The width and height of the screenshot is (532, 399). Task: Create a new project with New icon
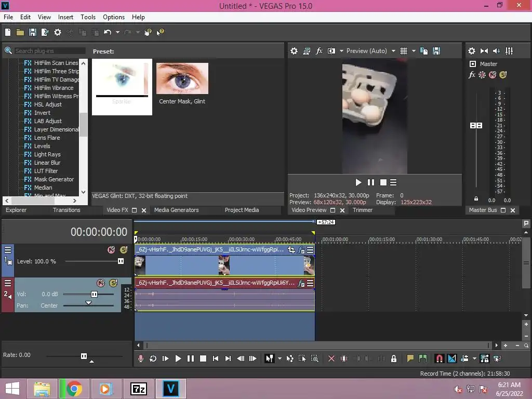(8, 32)
